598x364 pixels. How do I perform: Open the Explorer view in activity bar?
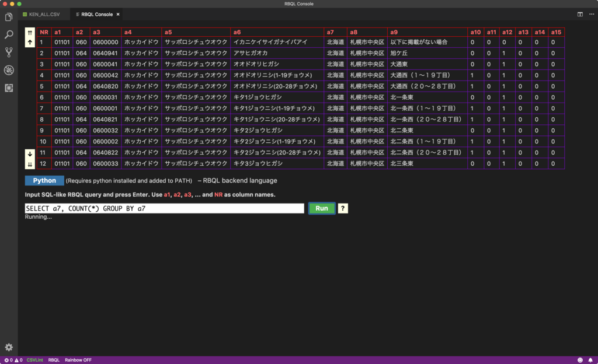[x=9, y=17]
